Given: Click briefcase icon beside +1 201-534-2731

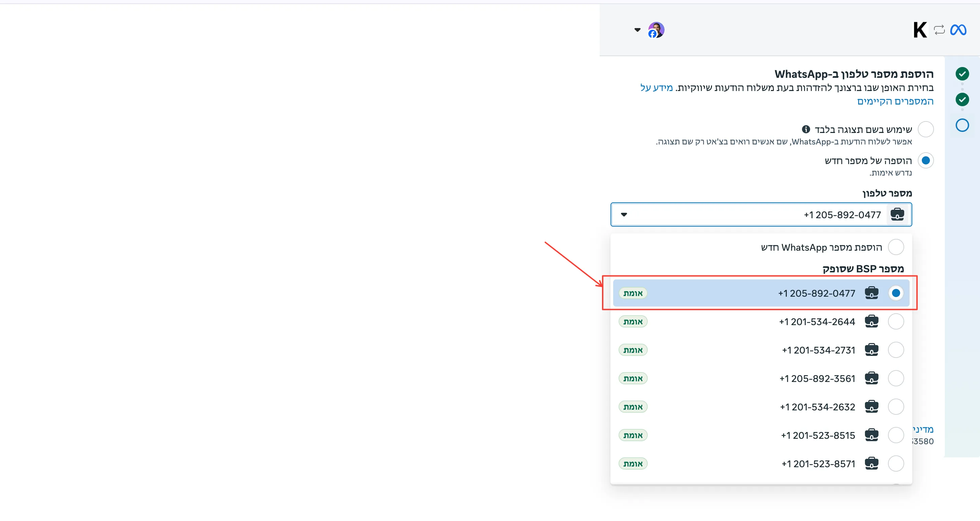Looking at the screenshot, I should tap(871, 350).
